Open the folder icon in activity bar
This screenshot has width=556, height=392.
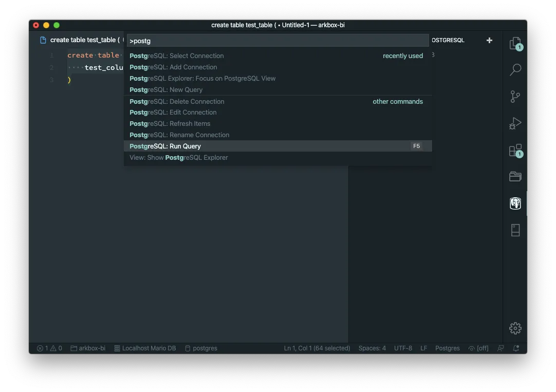[515, 176]
